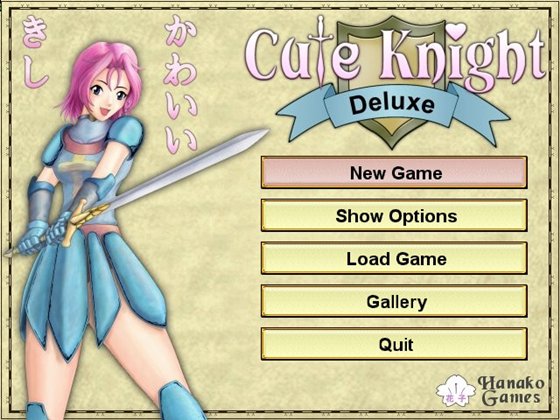
Task: Open the Show Options menu
Action: click(394, 215)
